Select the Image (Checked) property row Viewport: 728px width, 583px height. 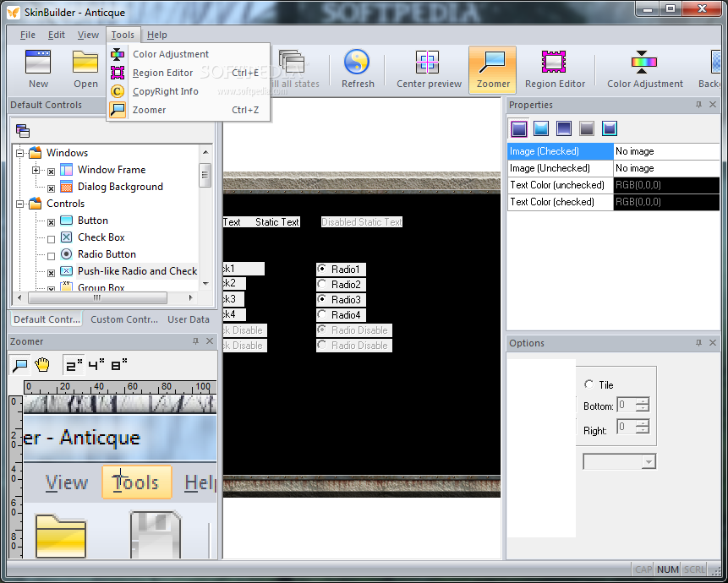coord(614,151)
